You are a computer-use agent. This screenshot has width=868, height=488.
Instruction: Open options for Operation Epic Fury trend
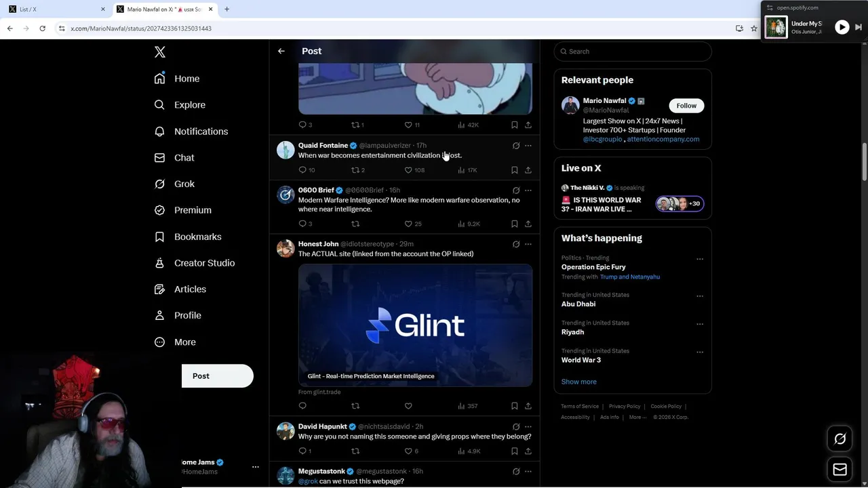pyautogui.click(x=700, y=259)
